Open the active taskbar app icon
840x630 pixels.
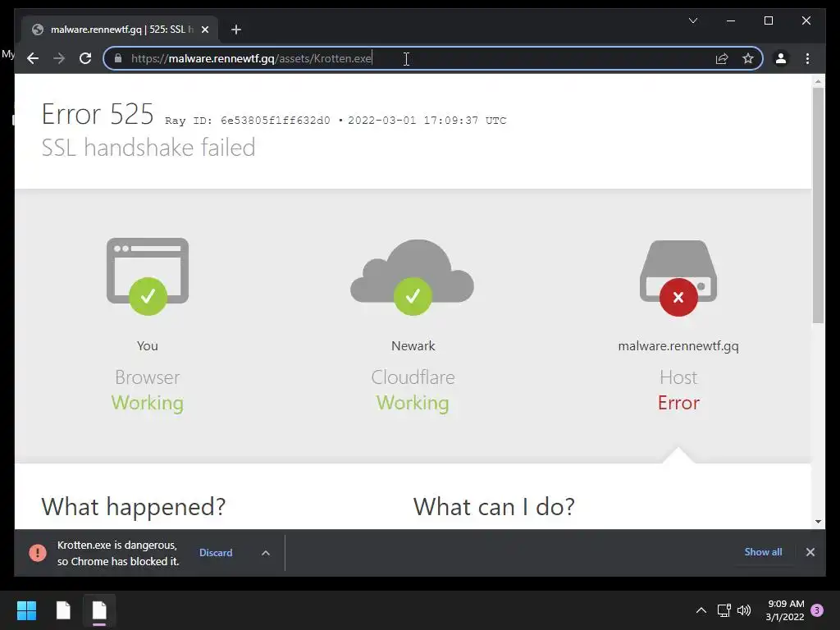(x=99, y=610)
